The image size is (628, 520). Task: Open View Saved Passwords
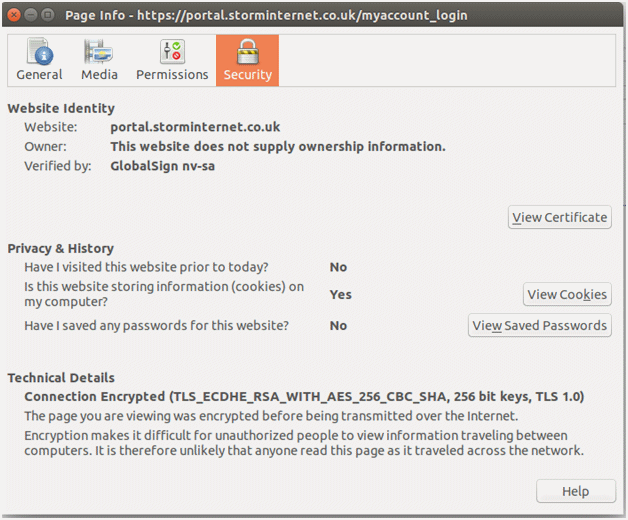pos(539,325)
